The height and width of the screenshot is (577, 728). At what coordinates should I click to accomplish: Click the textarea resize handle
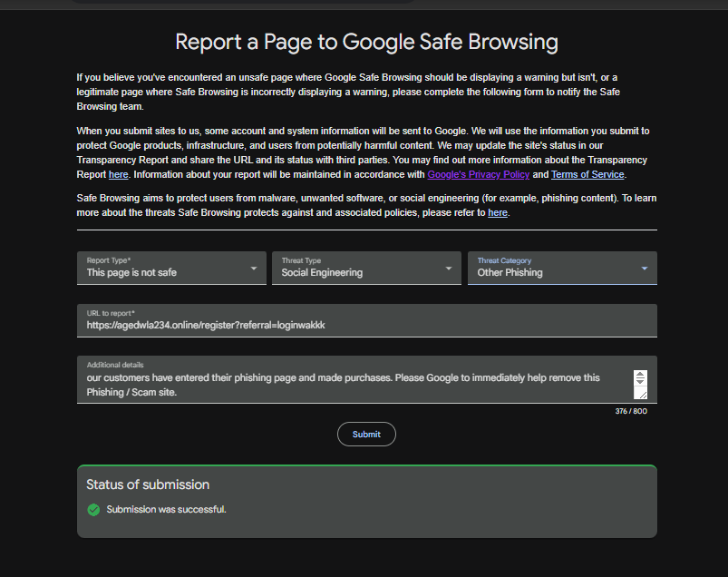tap(642, 395)
